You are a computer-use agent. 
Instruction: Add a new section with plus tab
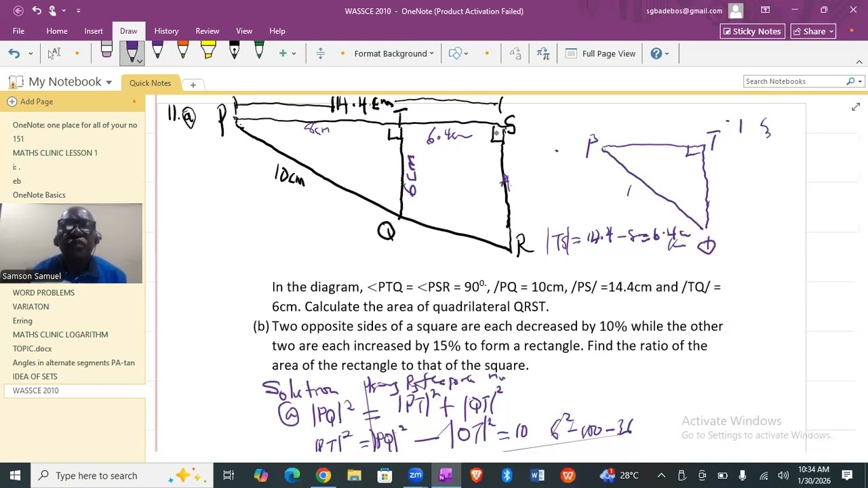point(193,85)
